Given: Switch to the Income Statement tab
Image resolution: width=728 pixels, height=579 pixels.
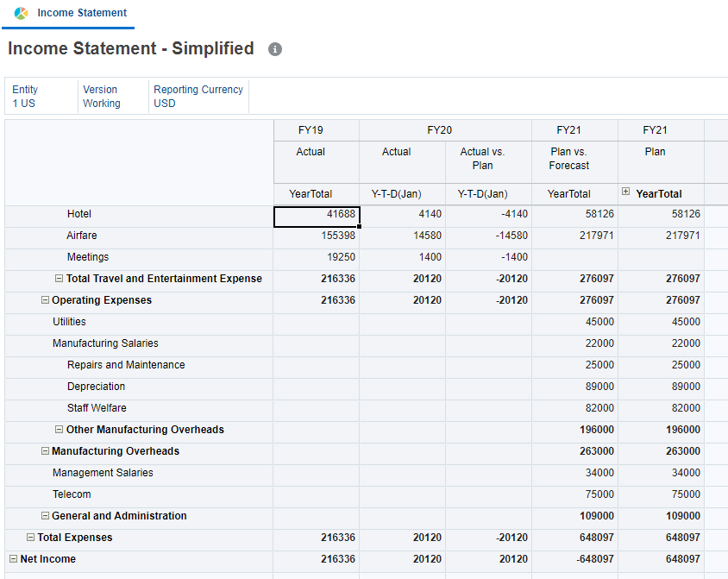Looking at the screenshot, I should (x=81, y=13).
